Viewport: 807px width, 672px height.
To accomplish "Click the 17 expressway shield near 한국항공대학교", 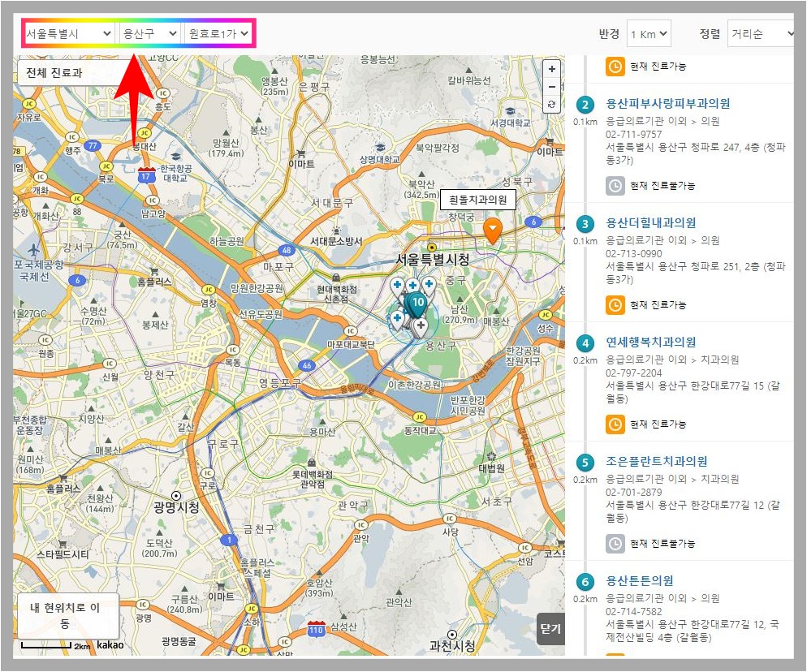I will (146, 175).
